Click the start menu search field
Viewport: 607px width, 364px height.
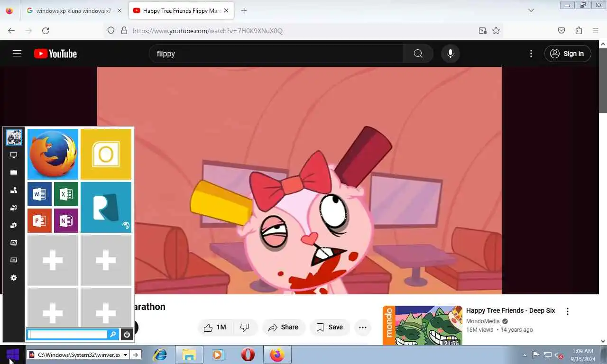click(x=68, y=334)
